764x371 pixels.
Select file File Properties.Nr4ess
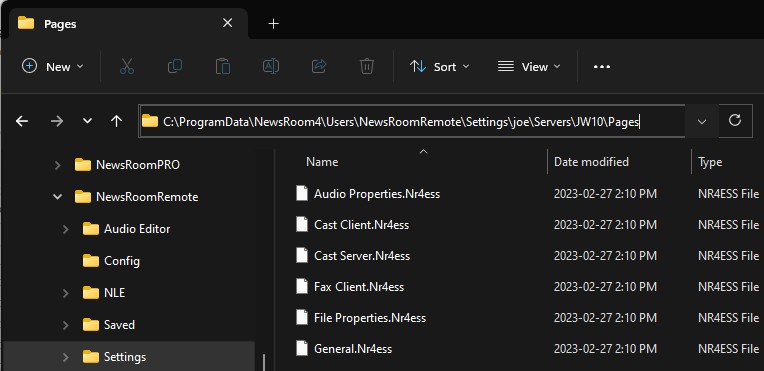(x=370, y=318)
